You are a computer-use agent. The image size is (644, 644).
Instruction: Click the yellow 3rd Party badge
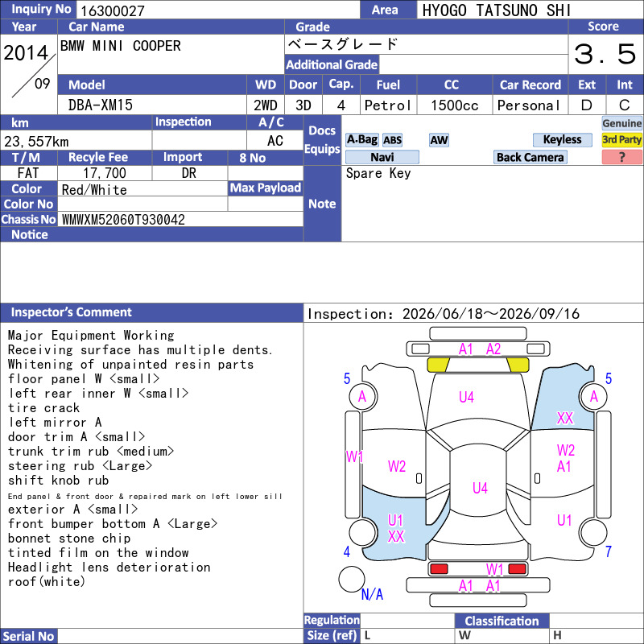[621, 140]
